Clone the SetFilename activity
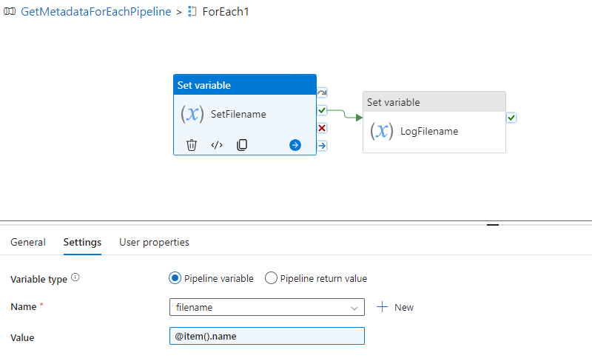The height and width of the screenshot is (364, 592). click(242, 145)
